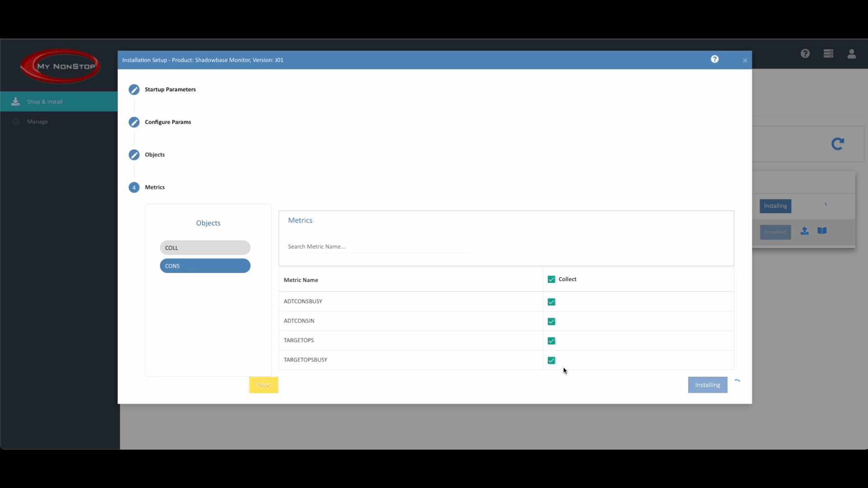868x488 pixels.
Task: Click the Manage gear icon in sidebar
Action: tap(15, 122)
